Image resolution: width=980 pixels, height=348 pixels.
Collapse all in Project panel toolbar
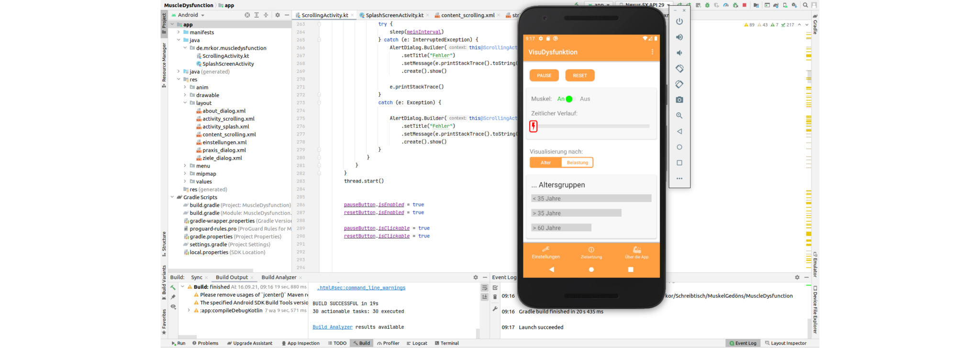(266, 15)
